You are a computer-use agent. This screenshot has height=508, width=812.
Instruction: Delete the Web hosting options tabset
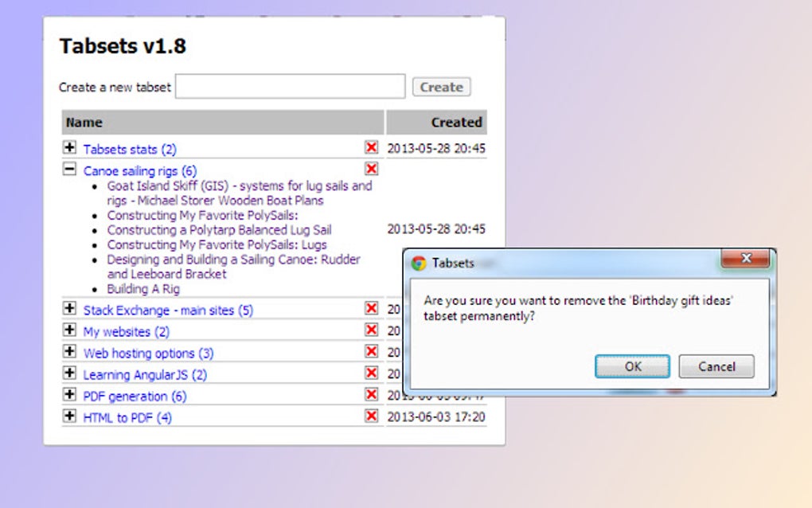[x=371, y=352]
